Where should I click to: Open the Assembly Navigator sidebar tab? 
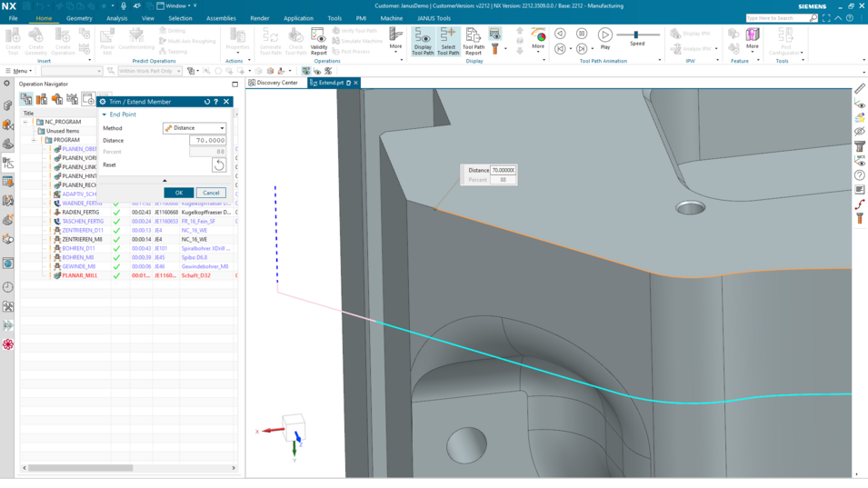[8, 105]
